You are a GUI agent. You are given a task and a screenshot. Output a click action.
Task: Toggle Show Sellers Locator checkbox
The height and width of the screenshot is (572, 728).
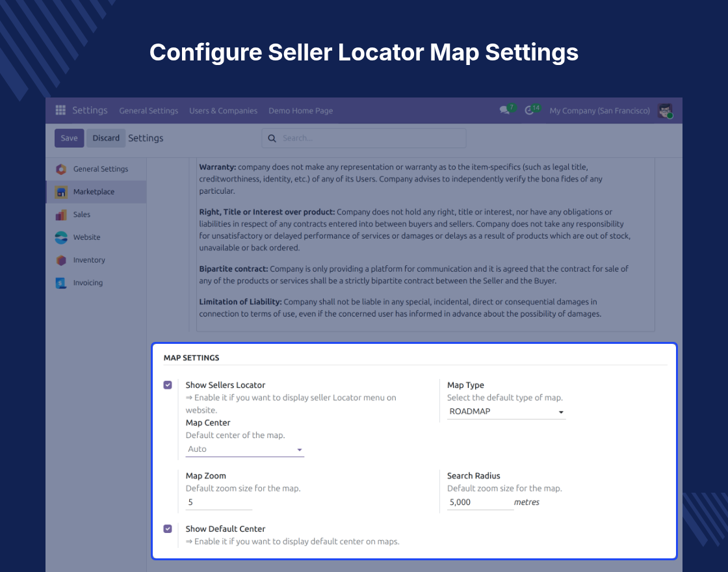click(x=168, y=385)
